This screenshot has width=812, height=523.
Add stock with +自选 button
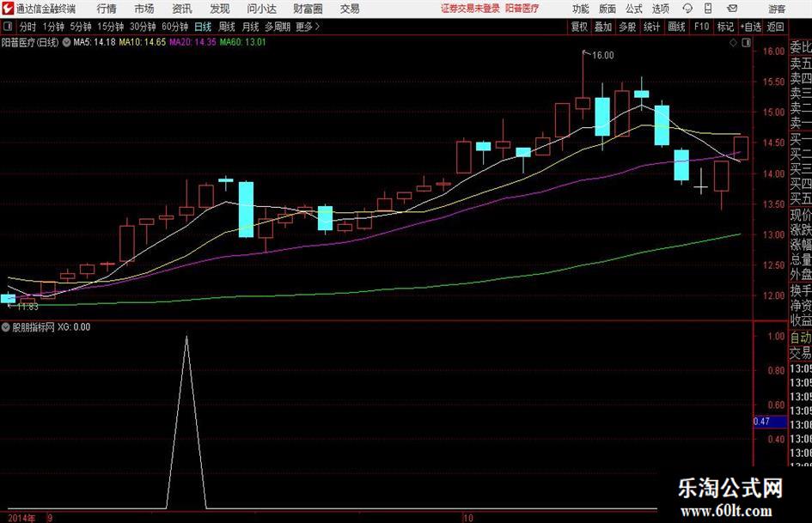pyautogui.click(x=751, y=27)
